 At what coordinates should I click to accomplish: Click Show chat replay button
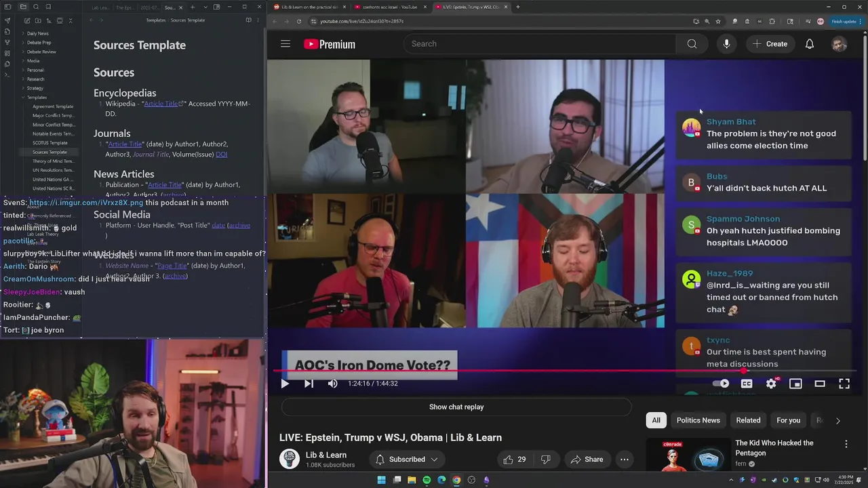456,407
